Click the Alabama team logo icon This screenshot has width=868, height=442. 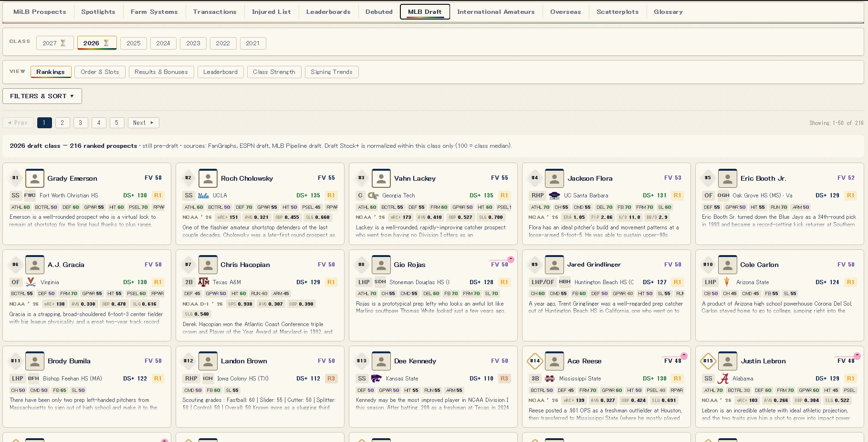point(723,379)
